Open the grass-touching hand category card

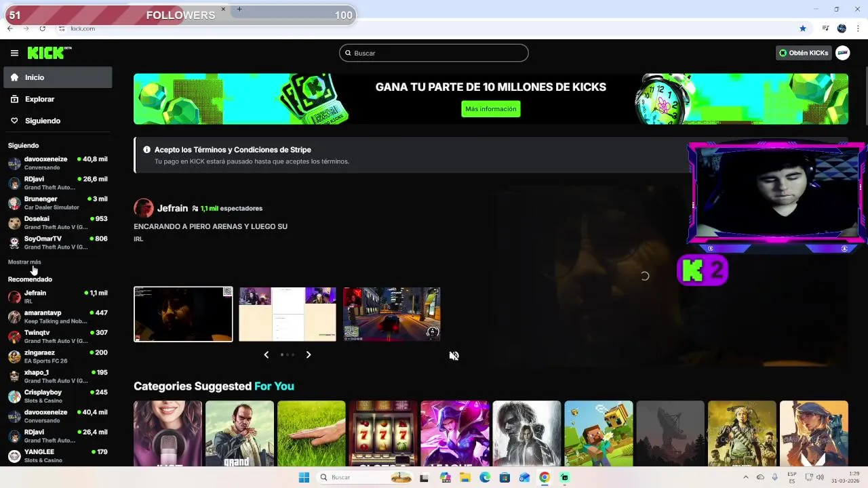(311, 433)
